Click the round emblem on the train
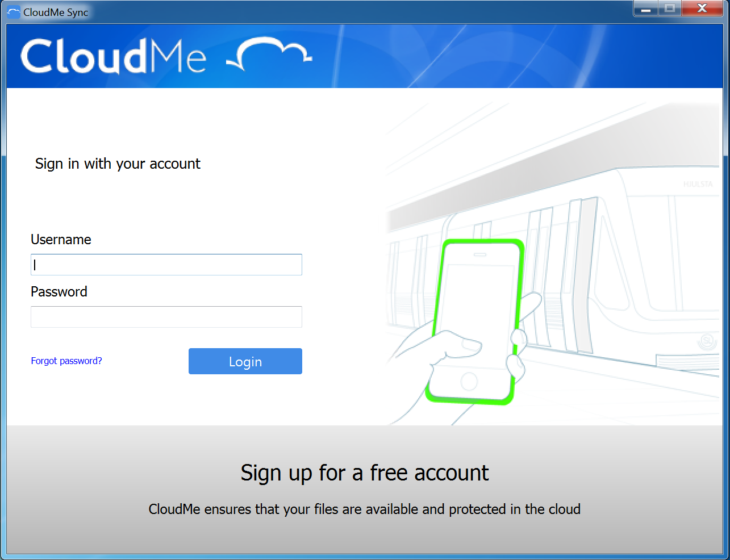Viewport: 730px width, 560px height. click(x=706, y=341)
